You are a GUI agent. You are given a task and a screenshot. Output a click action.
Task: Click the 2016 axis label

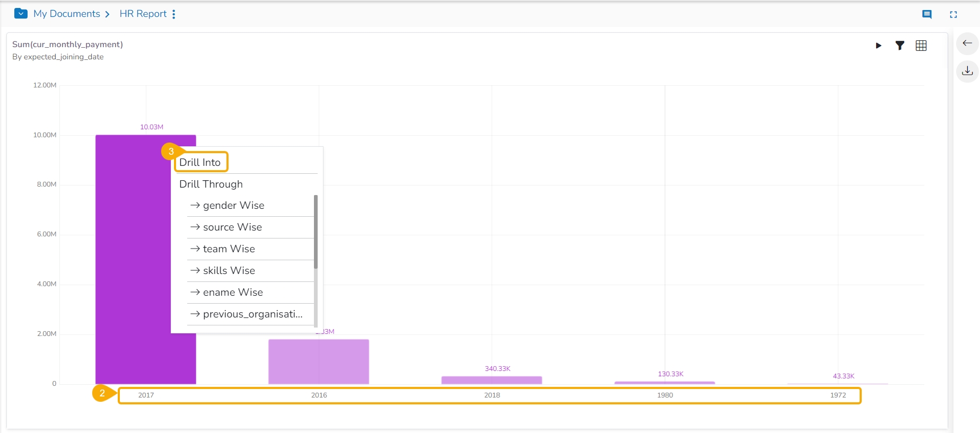tap(319, 395)
